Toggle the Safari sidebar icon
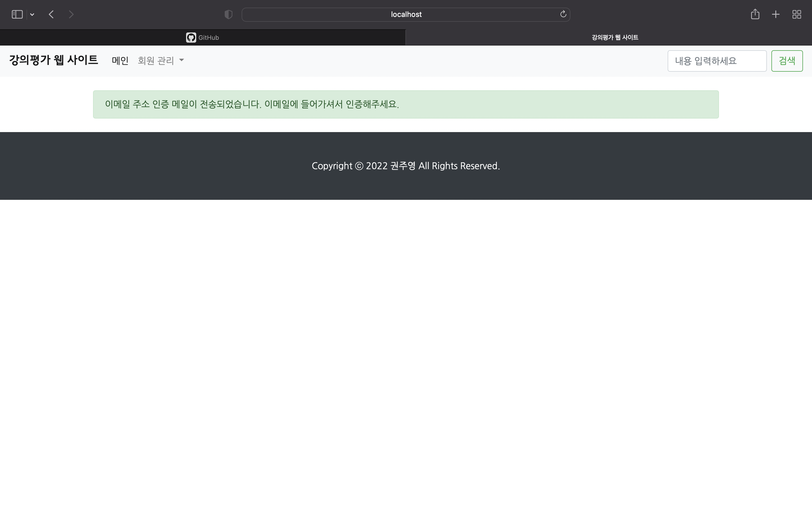Viewport: 812px width, 508px height. (x=17, y=14)
